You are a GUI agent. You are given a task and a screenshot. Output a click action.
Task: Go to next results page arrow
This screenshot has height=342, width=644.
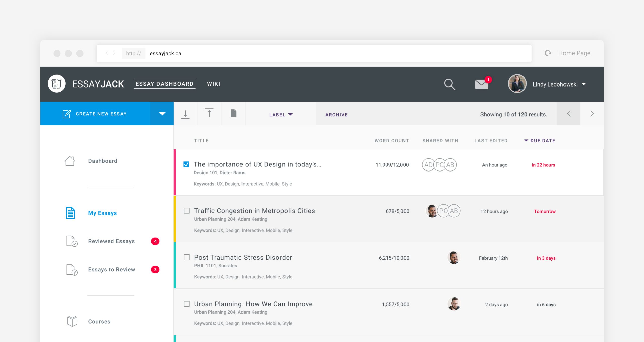(x=592, y=114)
